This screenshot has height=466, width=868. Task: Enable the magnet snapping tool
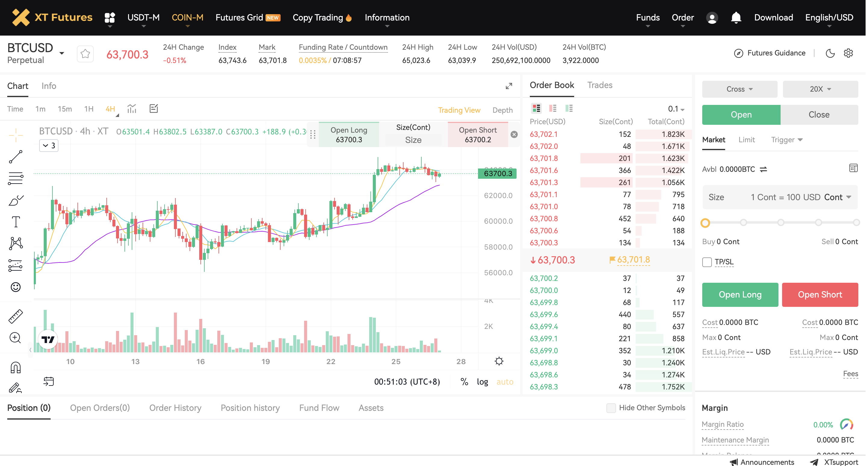click(15, 367)
